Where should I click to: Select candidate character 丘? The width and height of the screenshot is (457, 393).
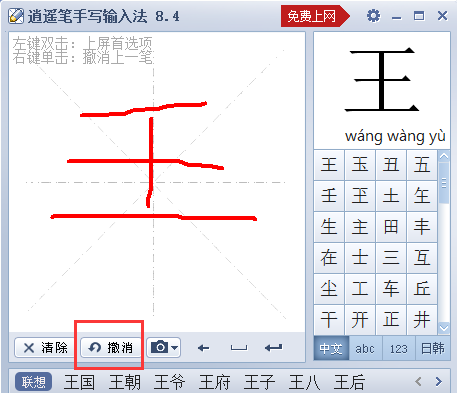(422, 289)
